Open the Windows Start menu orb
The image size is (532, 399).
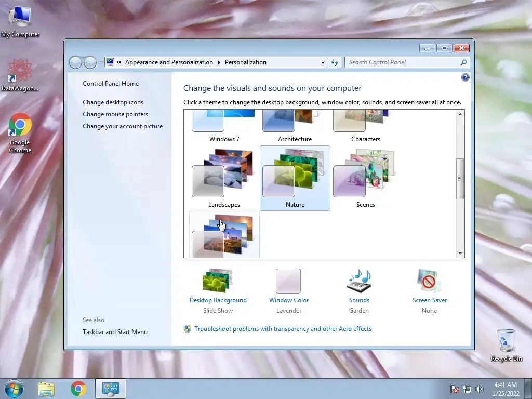[x=14, y=389]
